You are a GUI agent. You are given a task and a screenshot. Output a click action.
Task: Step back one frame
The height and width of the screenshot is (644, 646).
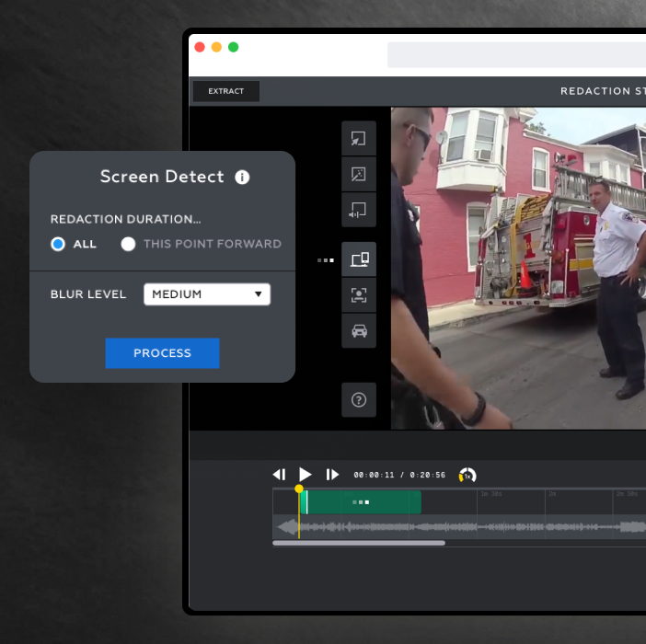279,475
